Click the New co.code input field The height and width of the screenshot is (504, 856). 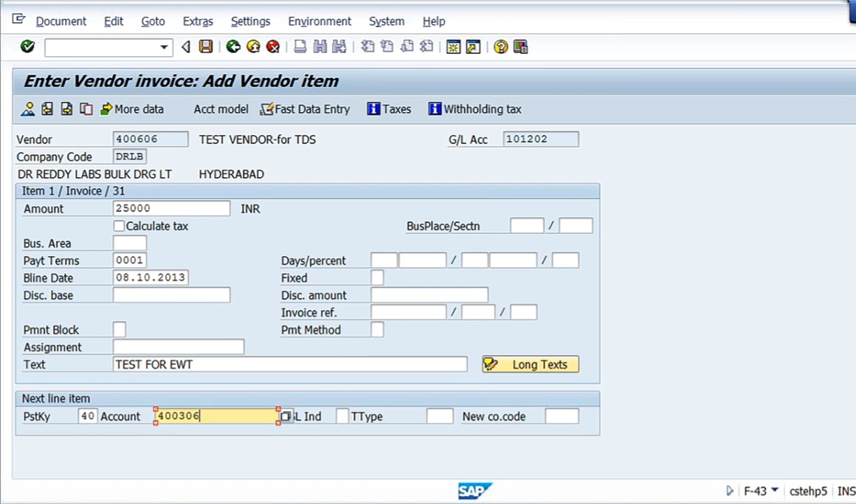point(562,416)
